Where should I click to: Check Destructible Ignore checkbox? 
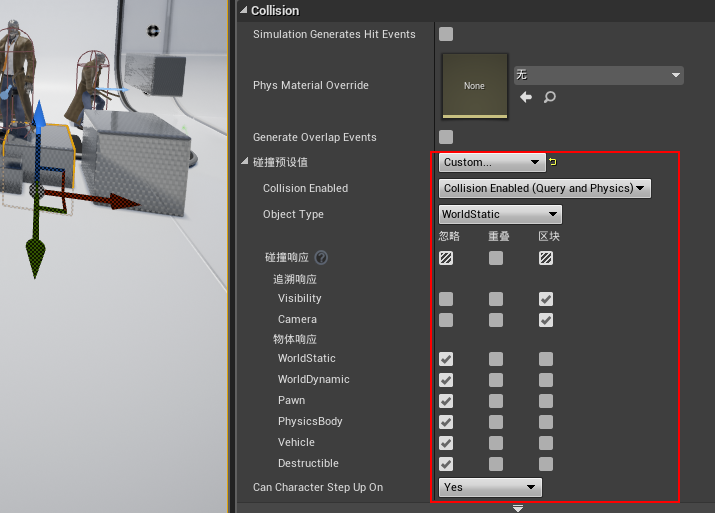pos(446,464)
